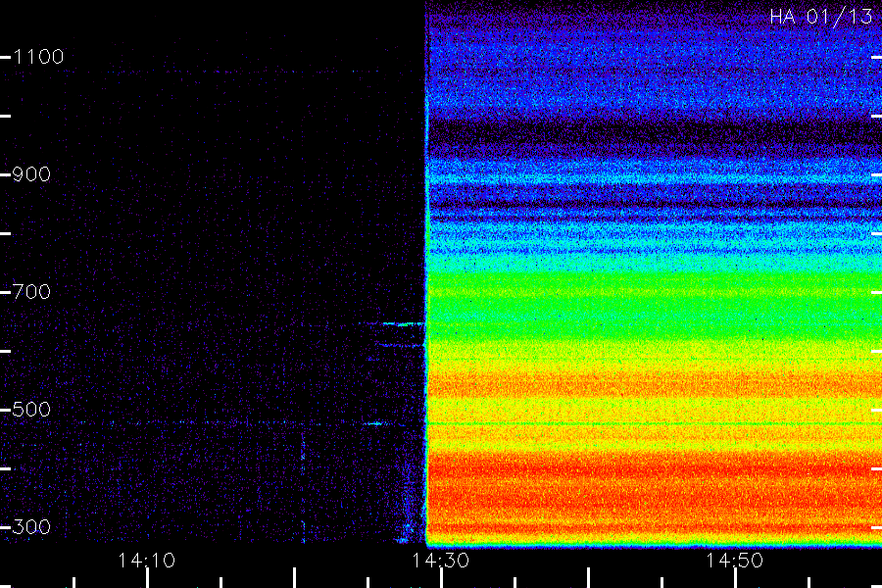This screenshot has height=588, width=882.
Task: Click the 14:50 time axis label
Action: (x=735, y=561)
